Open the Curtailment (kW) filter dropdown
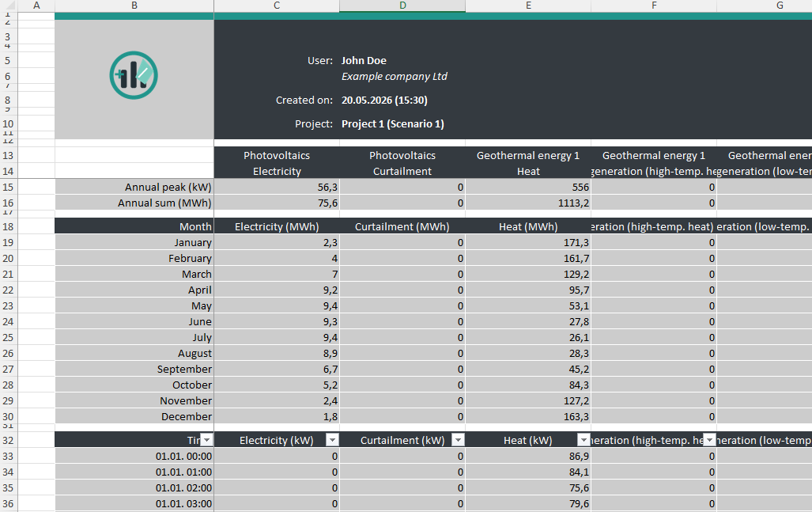This screenshot has height=512, width=812. (459, 440)
